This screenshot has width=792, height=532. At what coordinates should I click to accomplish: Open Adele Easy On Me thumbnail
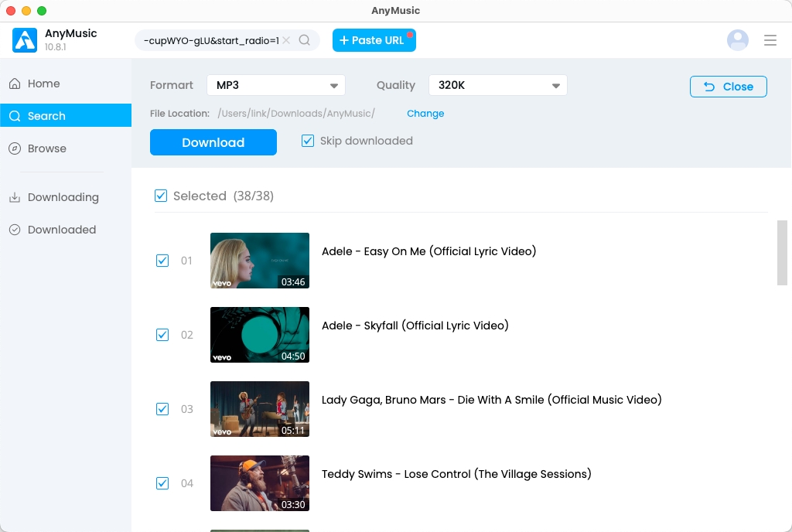tap(260, 261)
